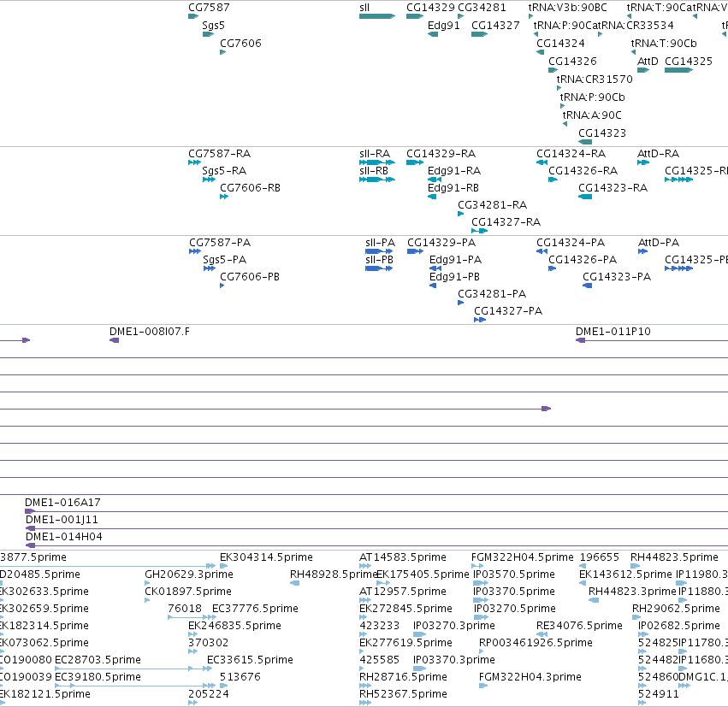Select the 196655 EST label
This screenshot has width=728, height=707.
coord(600,557)
